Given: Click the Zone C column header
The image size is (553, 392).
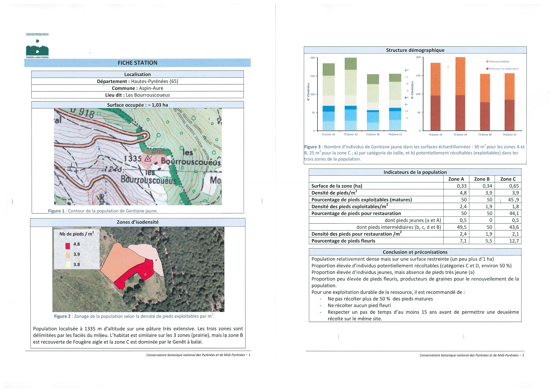Looking at the screenshot, I should (508, 179).
